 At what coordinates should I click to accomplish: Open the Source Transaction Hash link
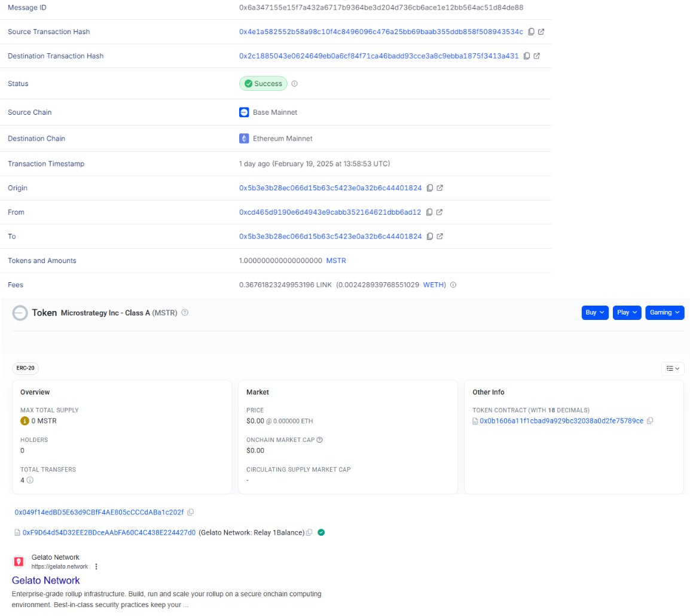tap(381, 32)
